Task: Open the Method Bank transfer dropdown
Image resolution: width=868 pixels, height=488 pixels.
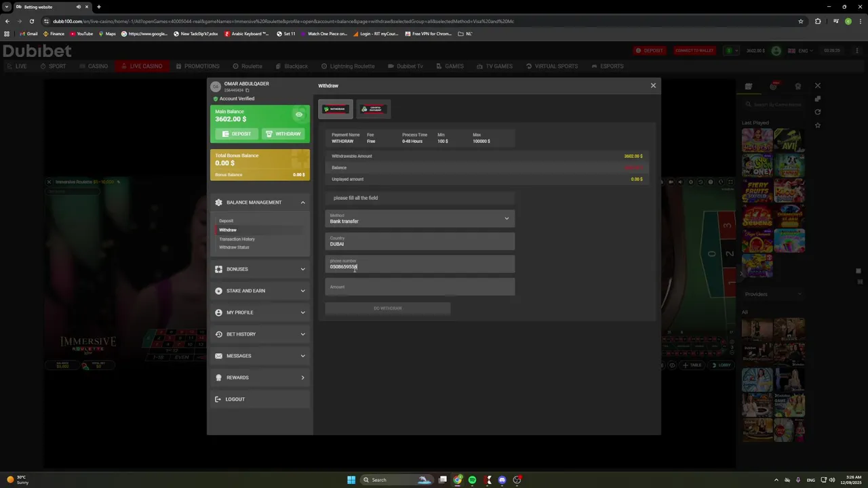Action: (x=420, y=218)
